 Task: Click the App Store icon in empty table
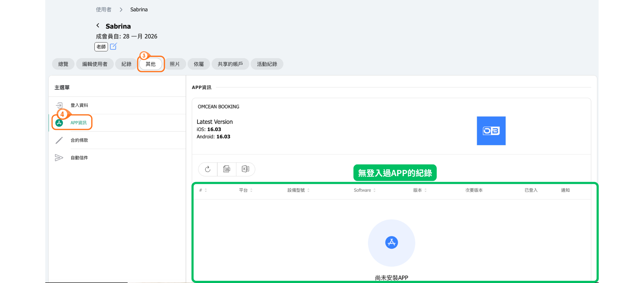pyautogui.click(x=391, y=242)
